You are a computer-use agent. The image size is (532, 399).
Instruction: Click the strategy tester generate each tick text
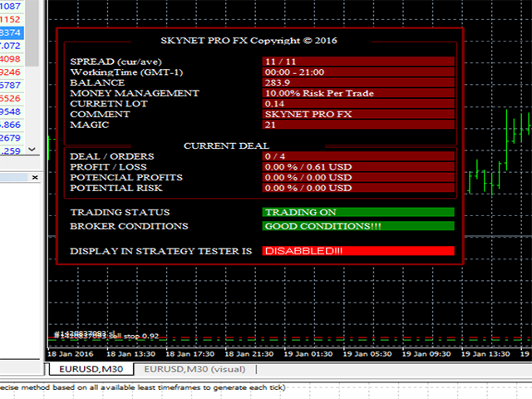pos(142,387)
